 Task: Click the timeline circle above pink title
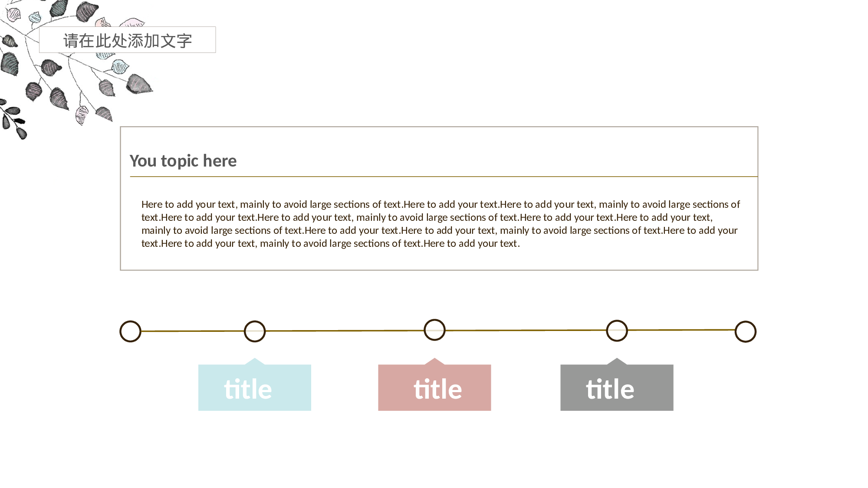434,330
